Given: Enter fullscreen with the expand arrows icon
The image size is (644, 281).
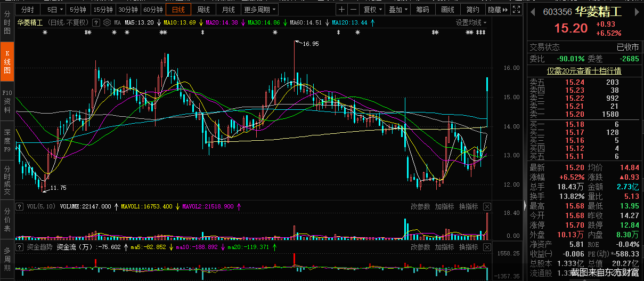Looking at the screenshot, I should [x=516, y=10].
